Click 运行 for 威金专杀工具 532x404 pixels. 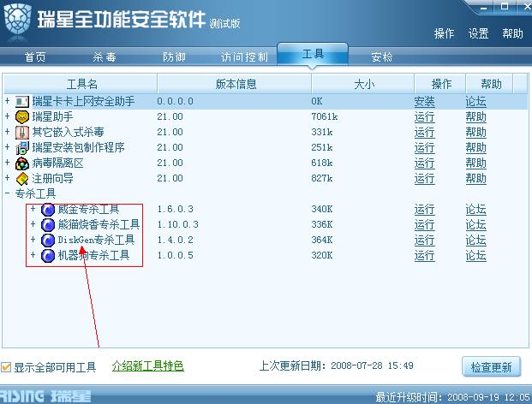(x=424, y=210)
